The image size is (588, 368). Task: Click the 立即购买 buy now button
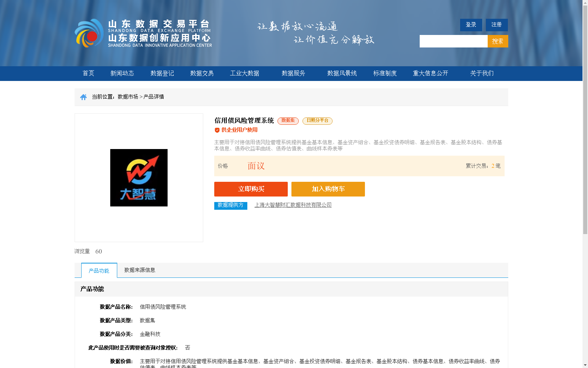(x=251, y=189)
